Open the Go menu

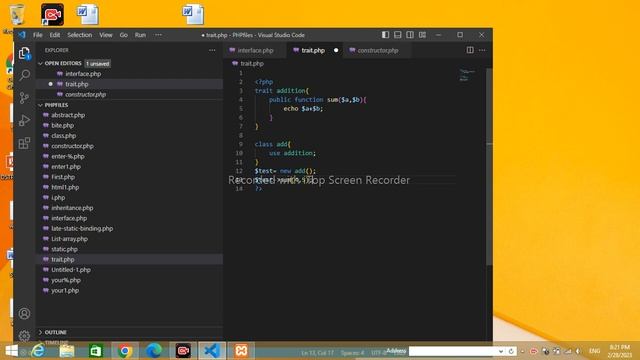(x=124, y=35)
